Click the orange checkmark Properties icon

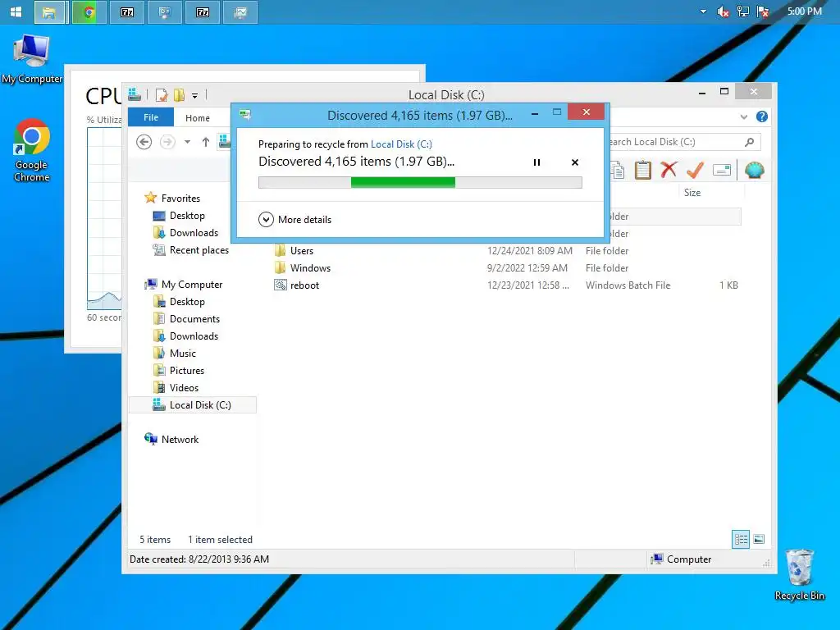[695, 170]
